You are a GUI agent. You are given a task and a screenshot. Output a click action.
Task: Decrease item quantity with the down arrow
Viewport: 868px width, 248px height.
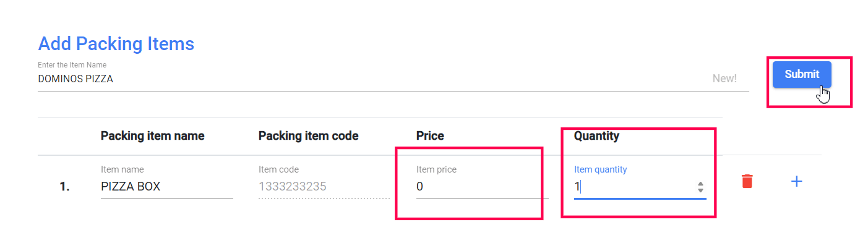pos(700,189)
